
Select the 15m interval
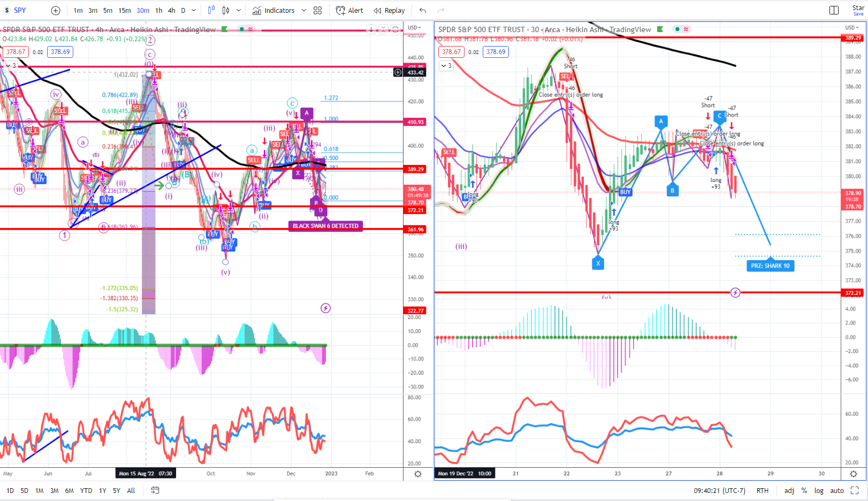(x=125, y=10)
